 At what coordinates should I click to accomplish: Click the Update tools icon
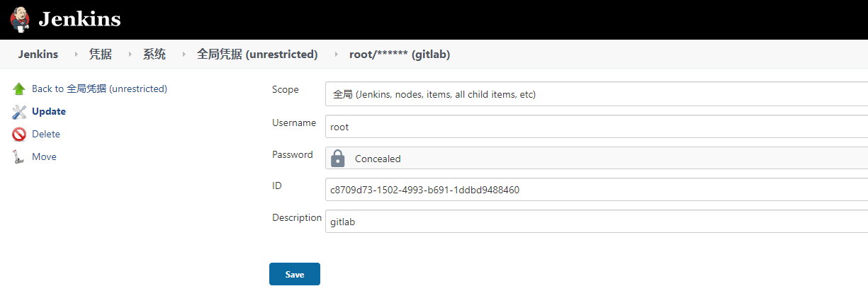pos(19,112)
